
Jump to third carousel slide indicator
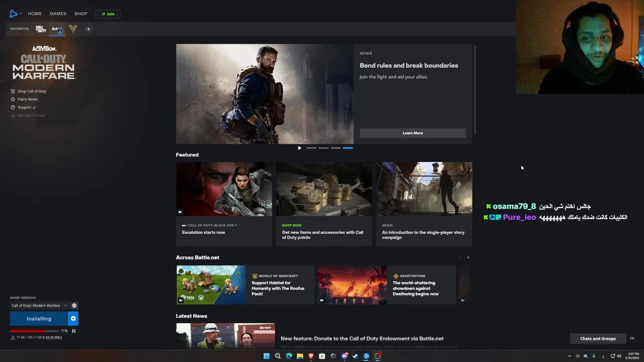336,148
